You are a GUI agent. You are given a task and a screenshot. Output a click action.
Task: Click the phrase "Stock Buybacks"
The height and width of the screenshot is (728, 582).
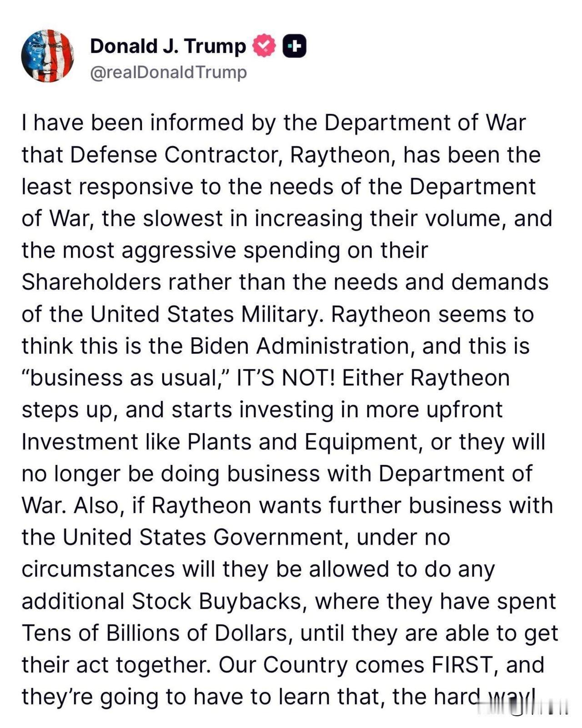(216, 601)
